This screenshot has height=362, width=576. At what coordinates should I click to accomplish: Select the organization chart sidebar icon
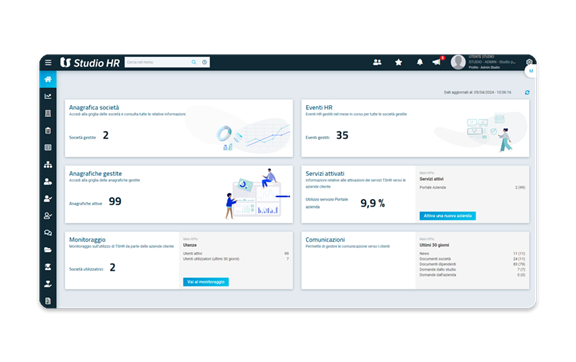tap(48, 164)
